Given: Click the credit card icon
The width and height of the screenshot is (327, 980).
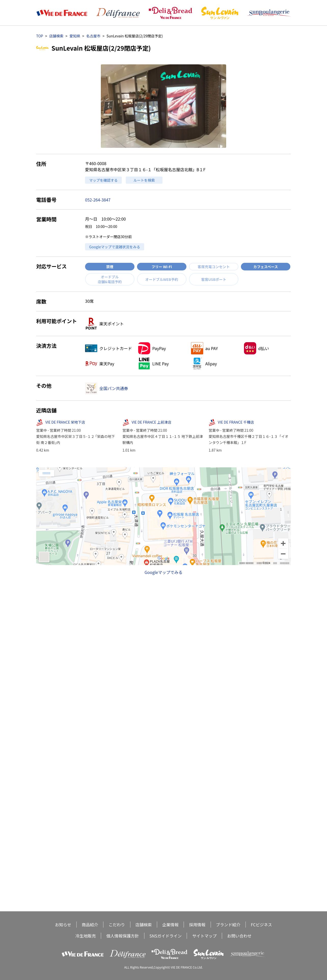Looking at the screenshot, I should 91,349.
